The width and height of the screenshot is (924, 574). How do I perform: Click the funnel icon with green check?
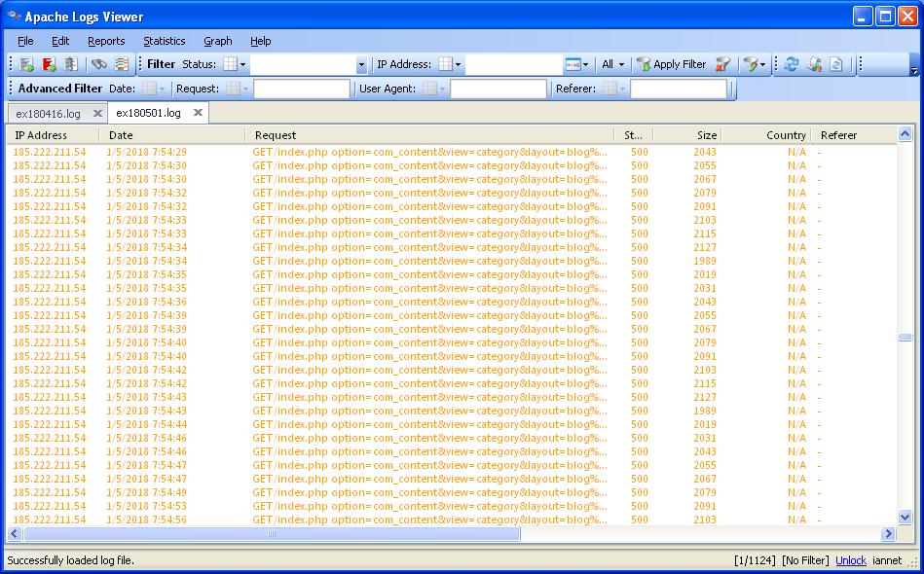(x=750, y=64)
